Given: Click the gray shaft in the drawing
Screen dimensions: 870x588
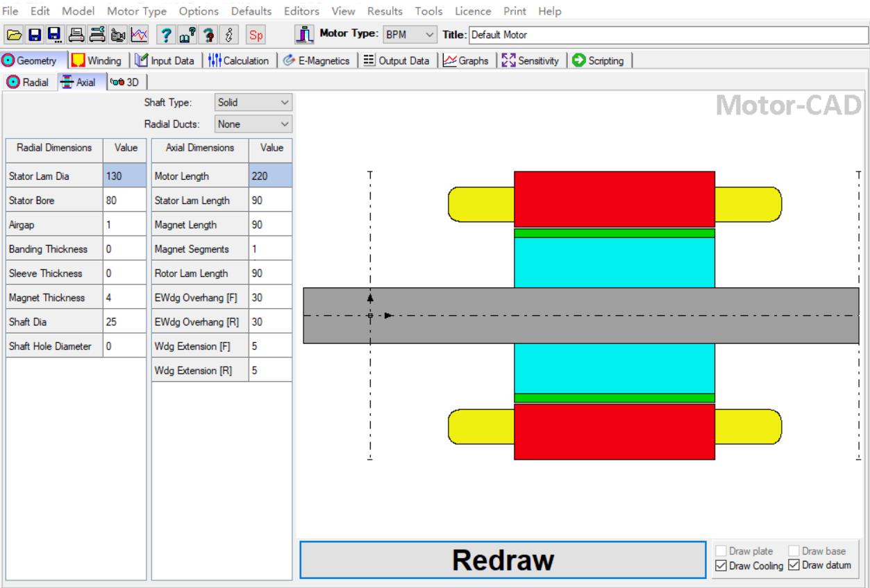Looking at the screenshot, I should pos(581,315).
